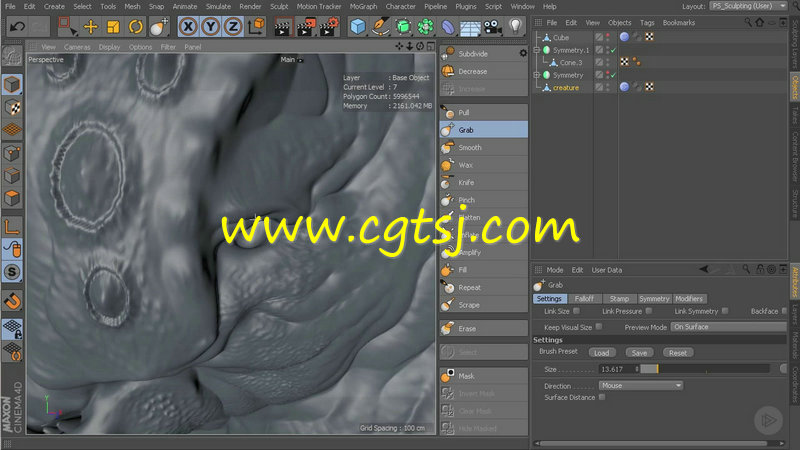This screenshot has width=800, height=450.
Task: Click the Attribute Manager horizontal scrollbar
Action: 653,443
